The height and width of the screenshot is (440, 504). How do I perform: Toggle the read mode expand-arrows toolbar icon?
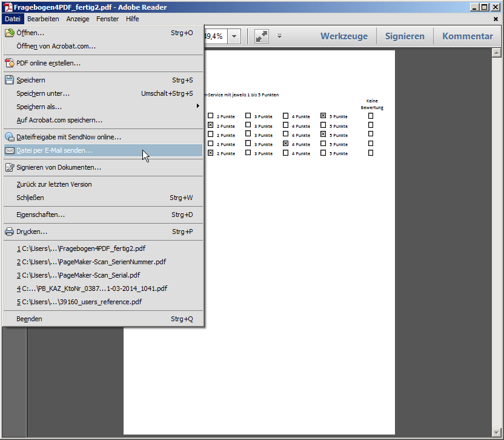click(262, 36)
